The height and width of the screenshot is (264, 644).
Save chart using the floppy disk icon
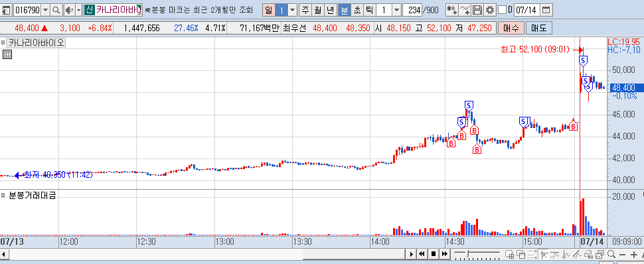477,10
